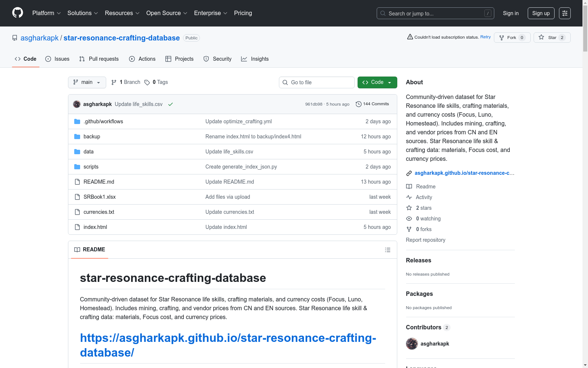Click the GitHub logo icon
Image resolution: width=588 pixels, height=368 pixels.
(x=18, y=13)
